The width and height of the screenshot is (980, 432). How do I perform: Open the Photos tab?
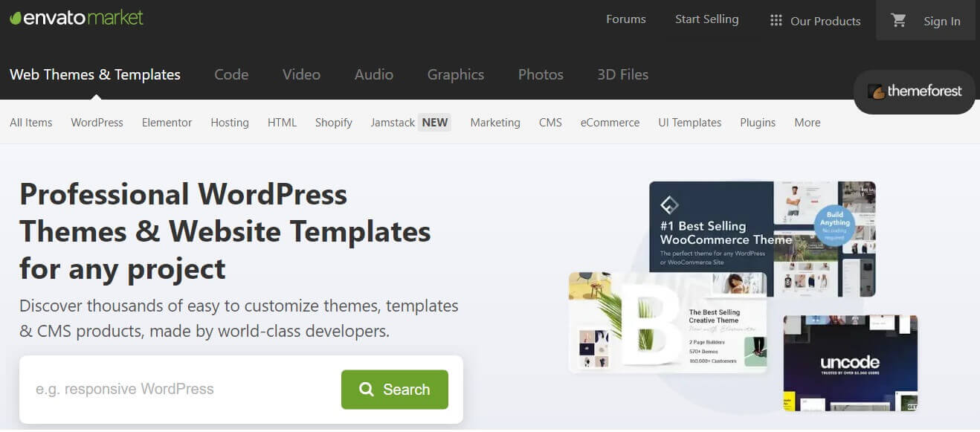point(541,74)
